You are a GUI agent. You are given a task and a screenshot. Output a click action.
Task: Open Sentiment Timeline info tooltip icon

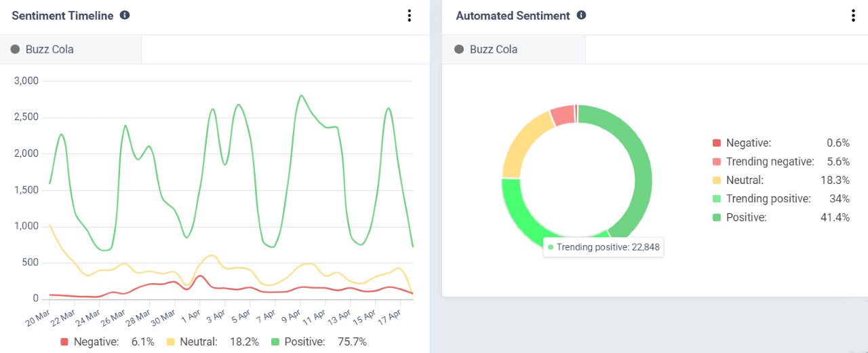pos(125,15)
